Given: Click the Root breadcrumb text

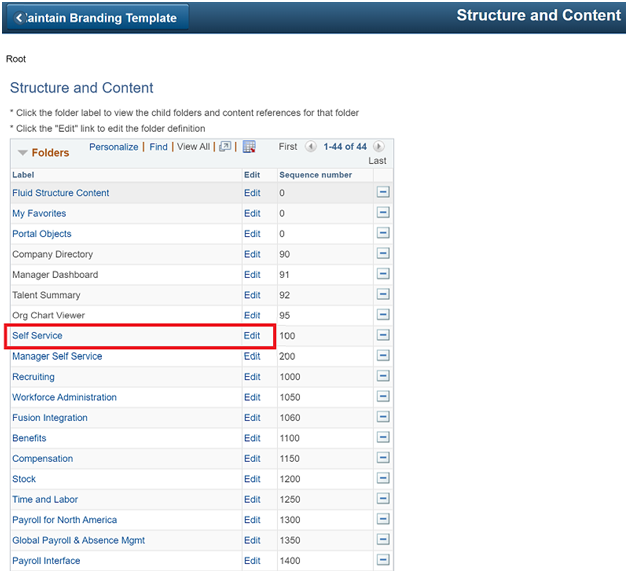Looking at the screenshot, I should click(16, 59).
